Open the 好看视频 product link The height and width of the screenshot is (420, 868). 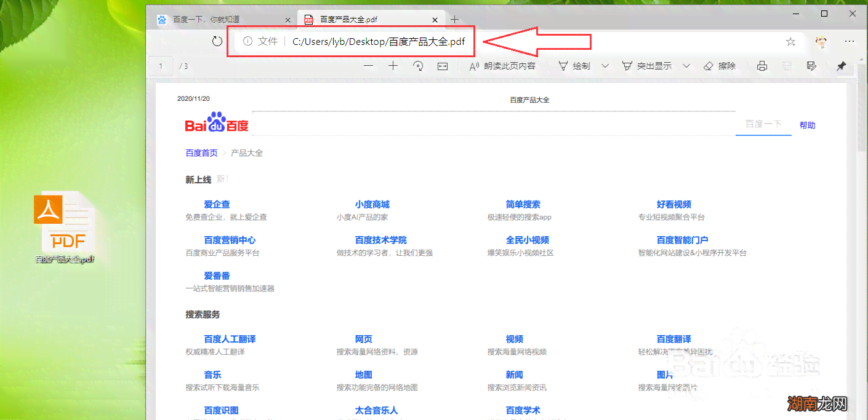pyautogui.click(x=673, y=204)
